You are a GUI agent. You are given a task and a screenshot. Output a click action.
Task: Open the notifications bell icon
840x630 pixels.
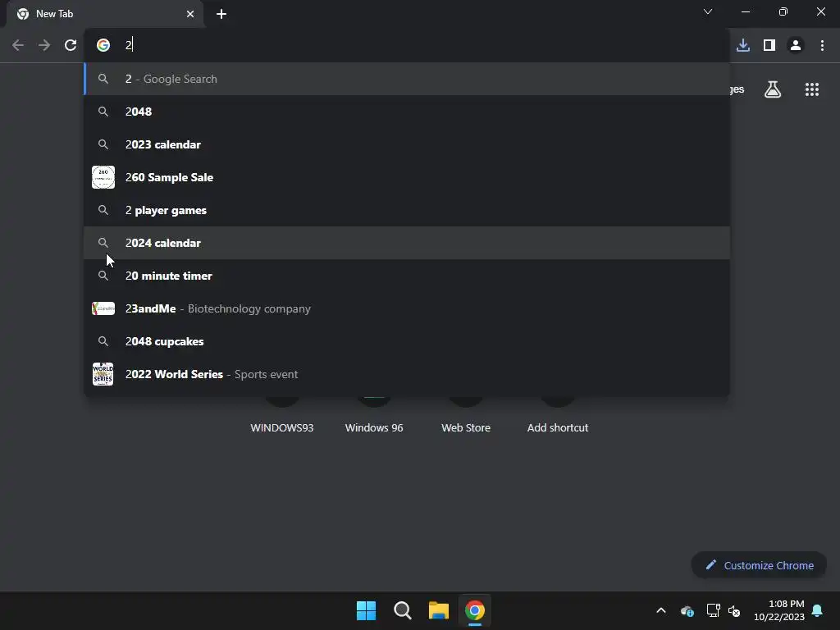[818, 610]
